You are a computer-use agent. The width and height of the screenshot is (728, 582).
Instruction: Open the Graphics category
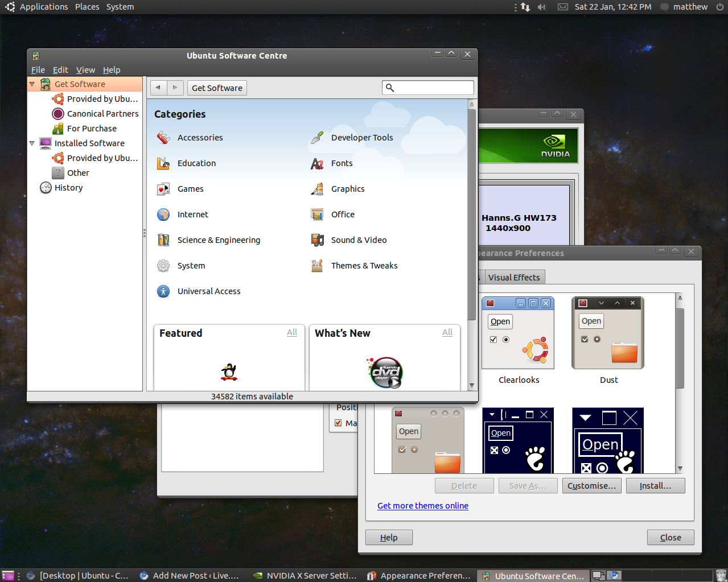pyautogui.click(x=338, y=189)
